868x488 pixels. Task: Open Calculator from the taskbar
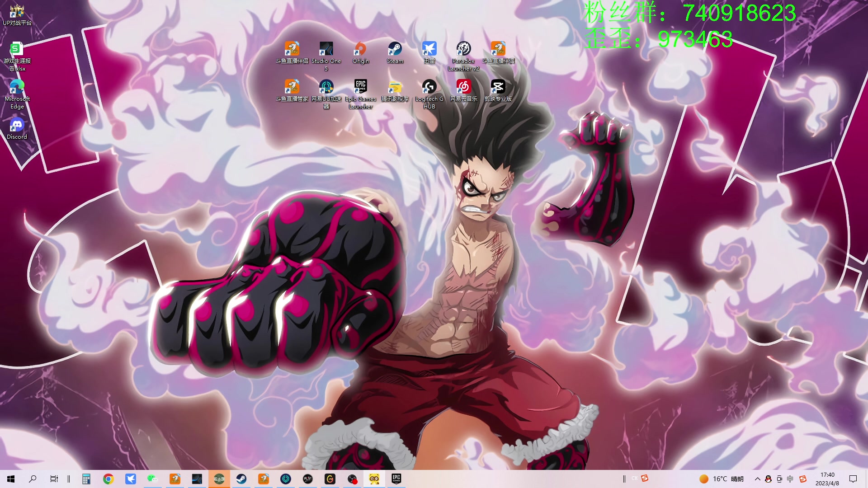coord(86,479)
